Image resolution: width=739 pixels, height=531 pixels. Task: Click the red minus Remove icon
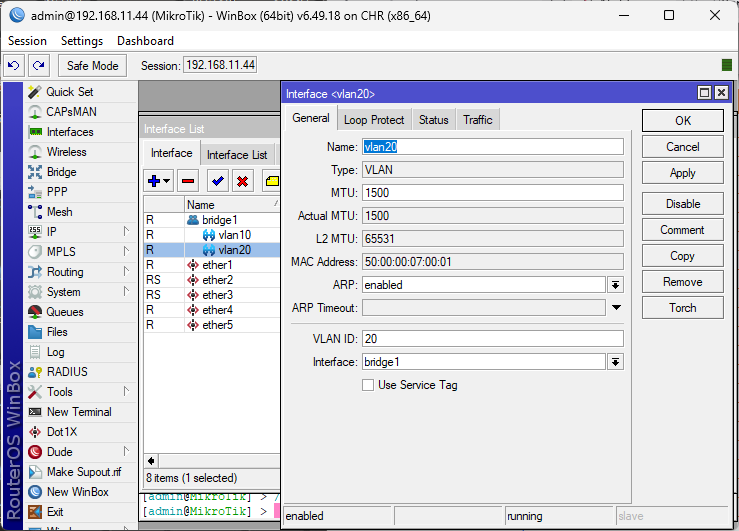(x=187, y=181)
